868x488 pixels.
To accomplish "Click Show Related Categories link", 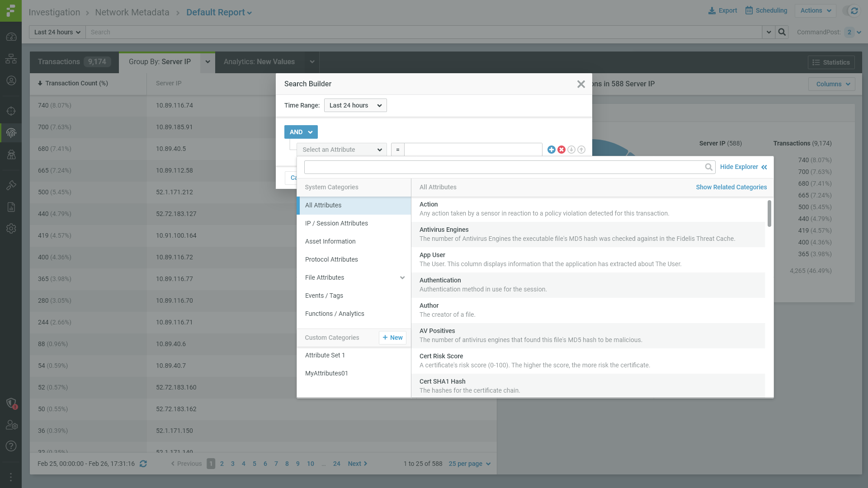I will [731, 187].
